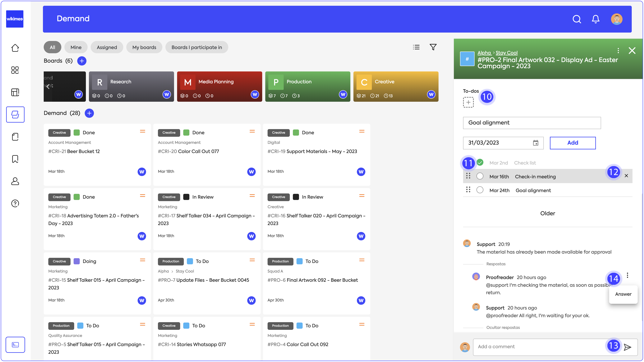Check the Check-in meeting to-do circle

coord(480,176)
